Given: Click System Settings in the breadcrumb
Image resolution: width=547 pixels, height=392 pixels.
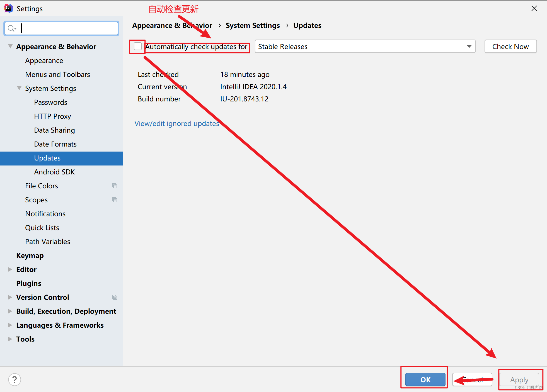Looking at the screenshot, I should tap(253, 25).
